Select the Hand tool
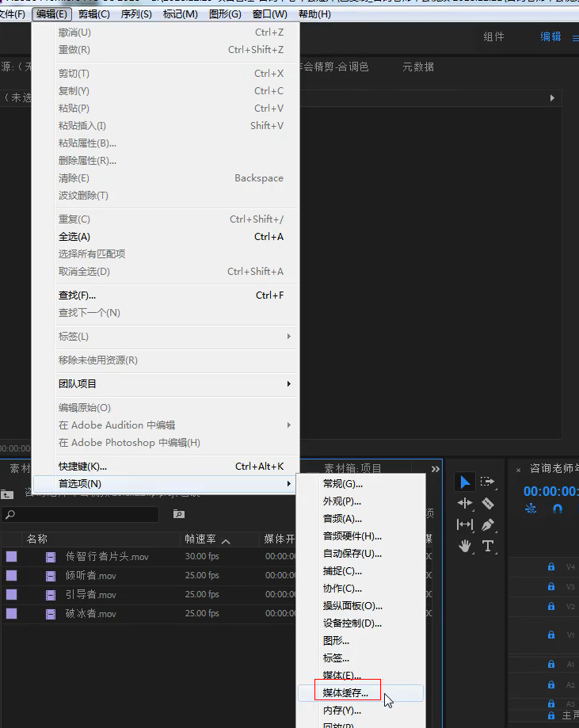The width and height of the screenshot is (579, 728). (465, 546)
